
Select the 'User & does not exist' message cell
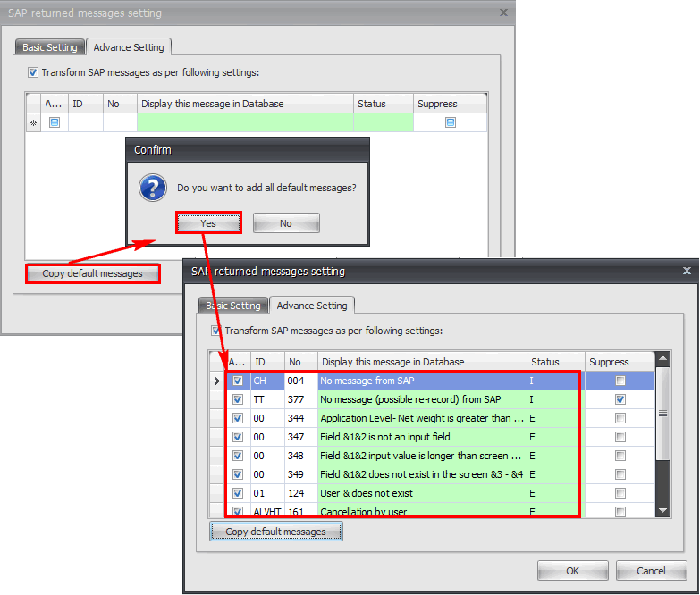point(421,493)
